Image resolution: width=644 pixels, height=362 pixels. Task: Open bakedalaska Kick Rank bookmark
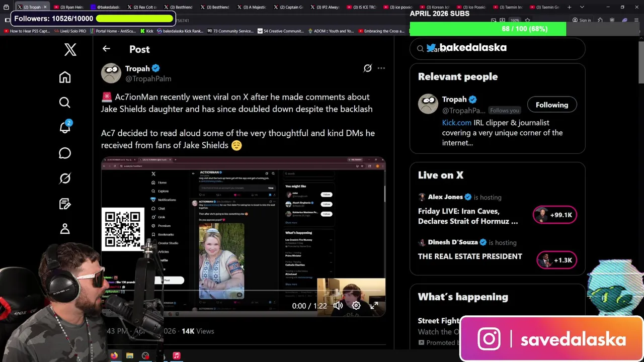click(180, 31)
